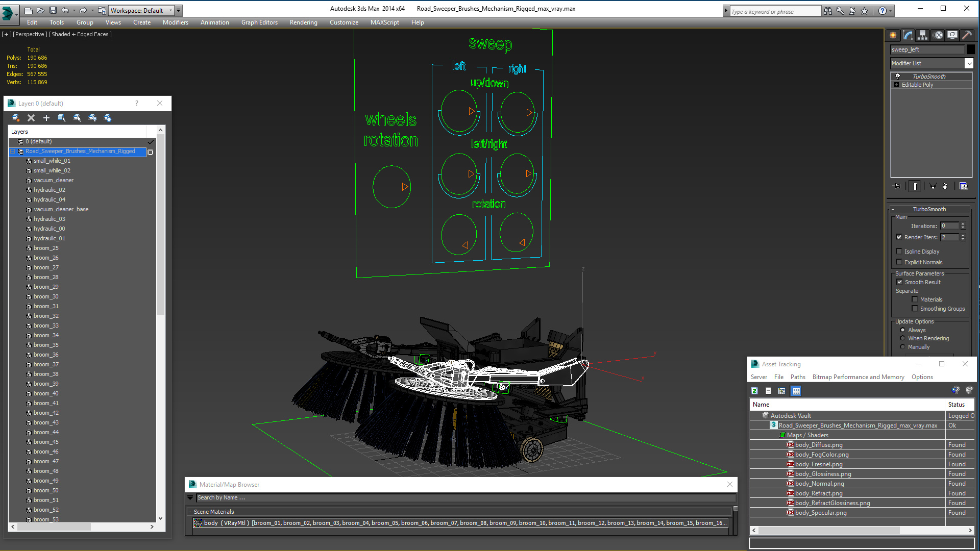Toggle the Smooth Result checkbox
The width and height of the screenshot is (980, 551).
900,282
